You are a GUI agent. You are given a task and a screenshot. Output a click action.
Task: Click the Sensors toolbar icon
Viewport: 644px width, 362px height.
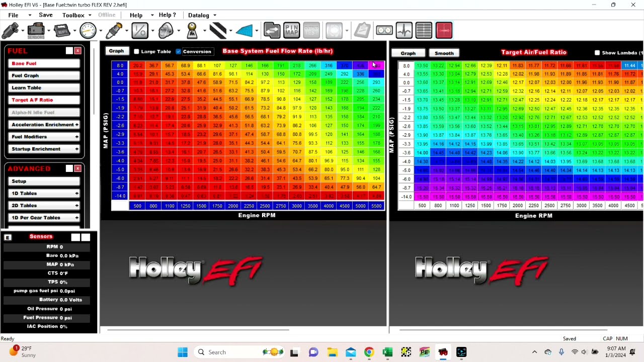click(36, 31)
